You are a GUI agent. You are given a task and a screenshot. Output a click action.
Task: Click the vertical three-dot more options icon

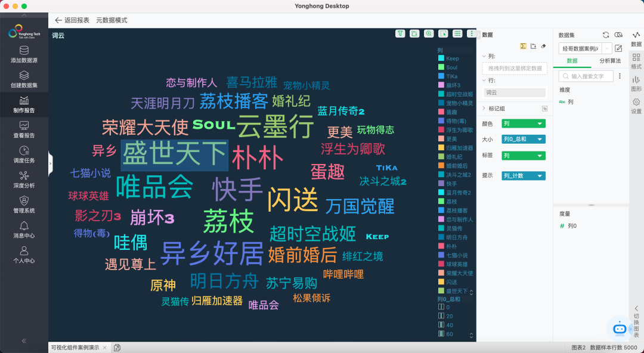471,33
